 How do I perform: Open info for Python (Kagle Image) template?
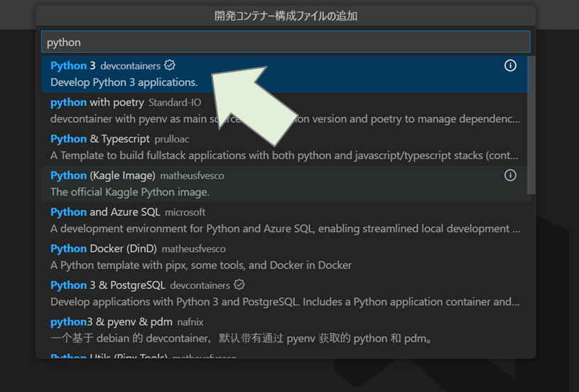click(510, 175)
